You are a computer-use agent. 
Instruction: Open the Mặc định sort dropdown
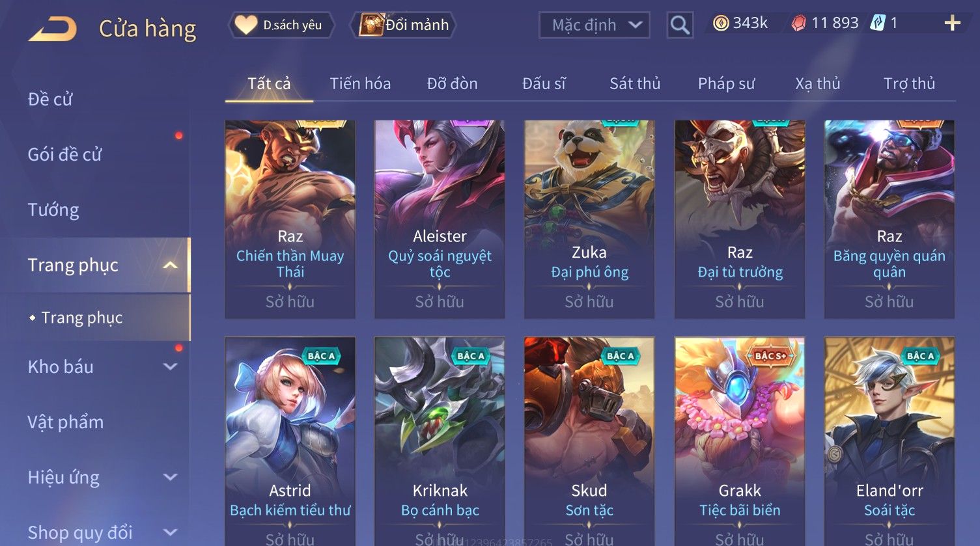coord(595,25)
